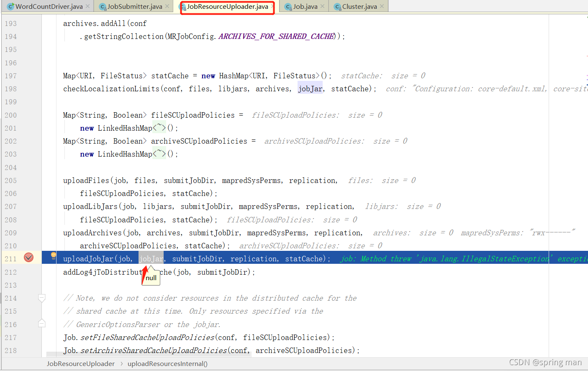Viewport: 588px width, 371px height.
Task: Click the highlighted jobJar argument on line 211
Action: [151, 259]
